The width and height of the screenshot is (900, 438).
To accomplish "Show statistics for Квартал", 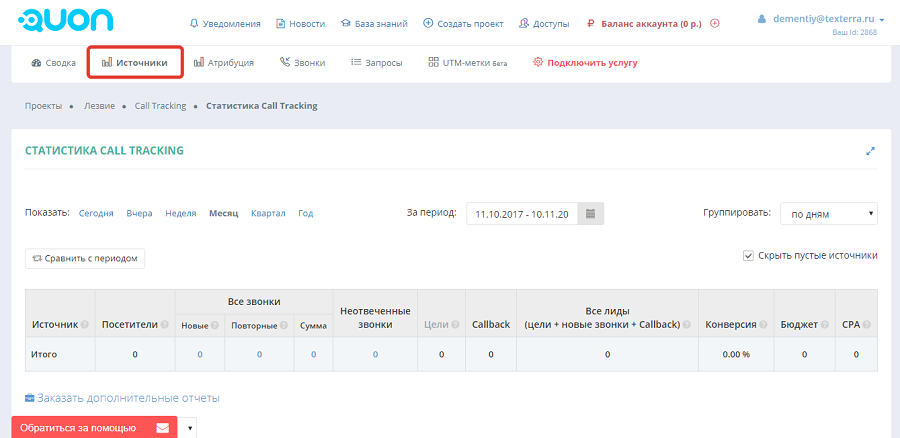I will point(268,214).
